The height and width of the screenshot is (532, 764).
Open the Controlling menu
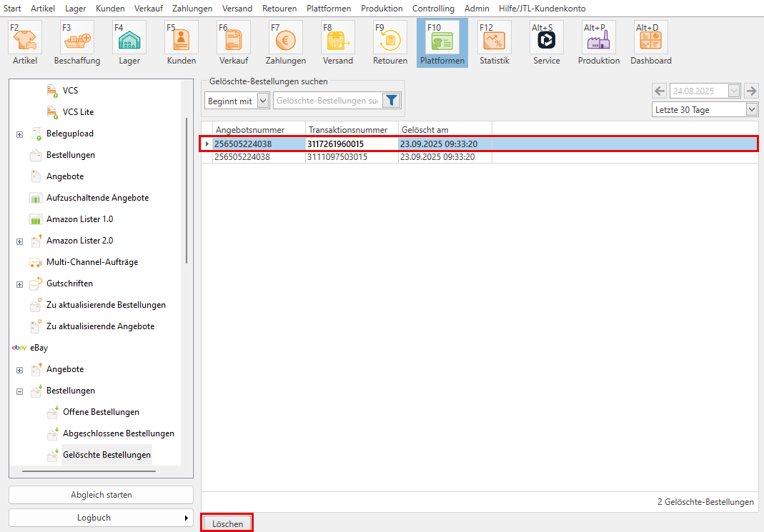coord(432,9)
